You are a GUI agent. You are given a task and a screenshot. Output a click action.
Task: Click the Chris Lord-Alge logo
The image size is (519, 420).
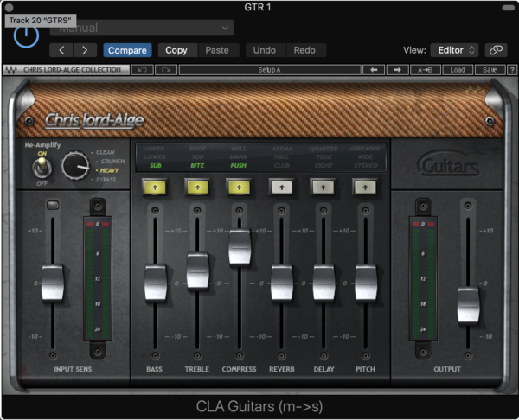(94, 120)
